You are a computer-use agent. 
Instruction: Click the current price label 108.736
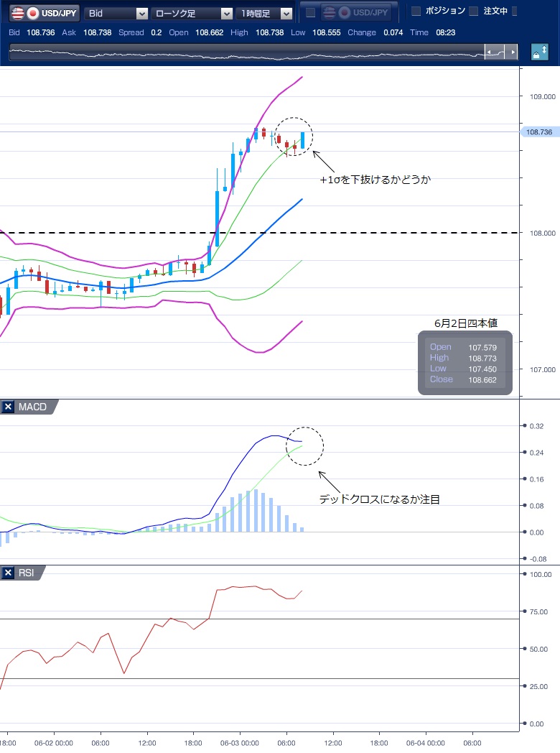point(538,132)
